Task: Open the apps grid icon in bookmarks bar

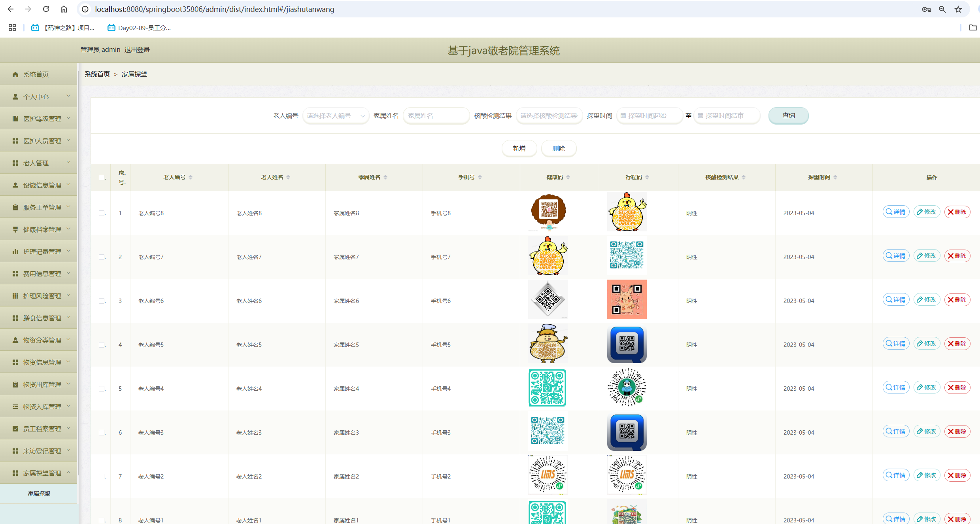Action: 12,28
